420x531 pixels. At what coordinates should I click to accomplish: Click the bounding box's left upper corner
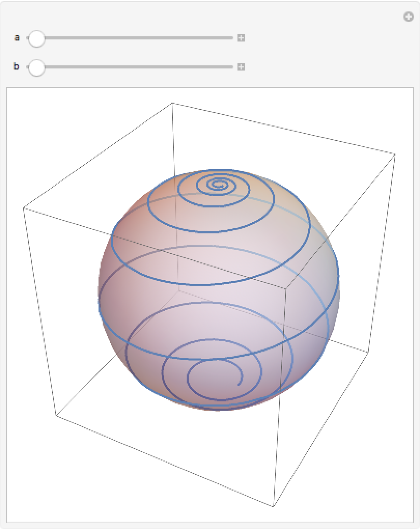point(23,208)
